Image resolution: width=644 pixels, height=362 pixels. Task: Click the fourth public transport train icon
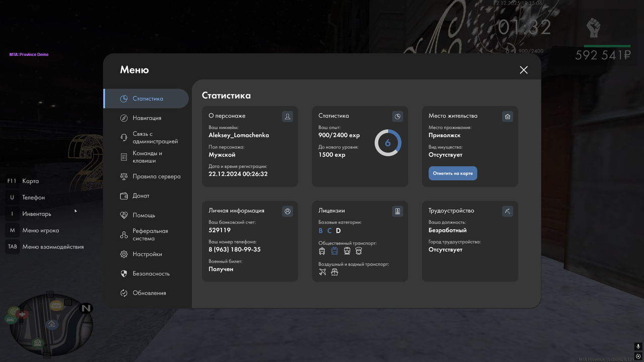[359, 251]
